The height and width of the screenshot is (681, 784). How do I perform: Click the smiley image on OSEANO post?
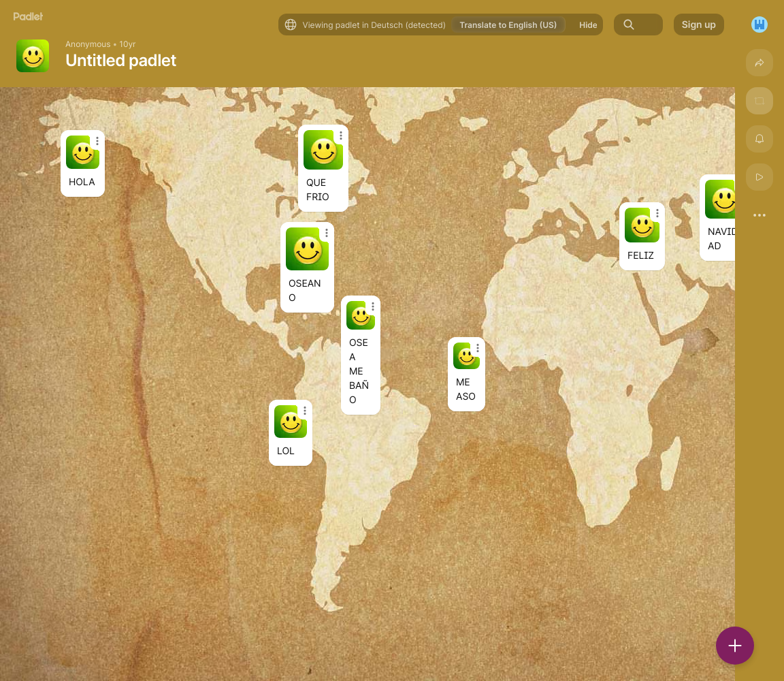(307, 249)
